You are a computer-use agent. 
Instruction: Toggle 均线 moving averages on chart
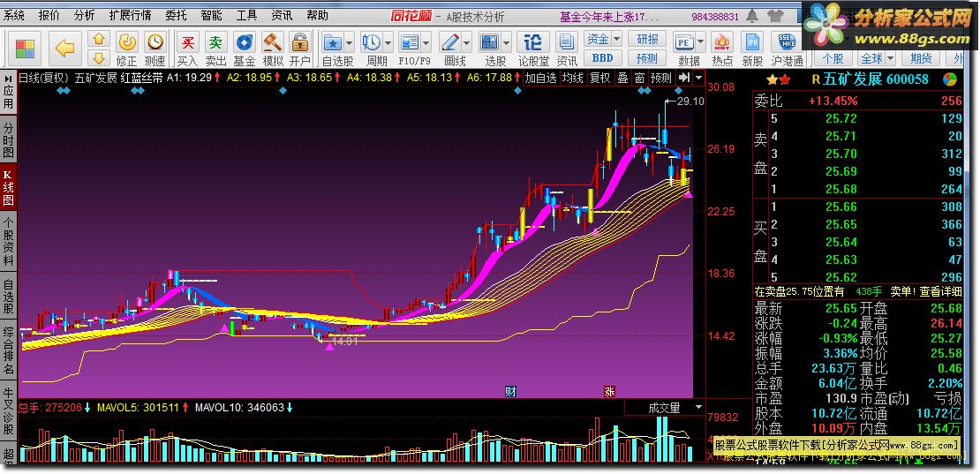tap(572, 78)
